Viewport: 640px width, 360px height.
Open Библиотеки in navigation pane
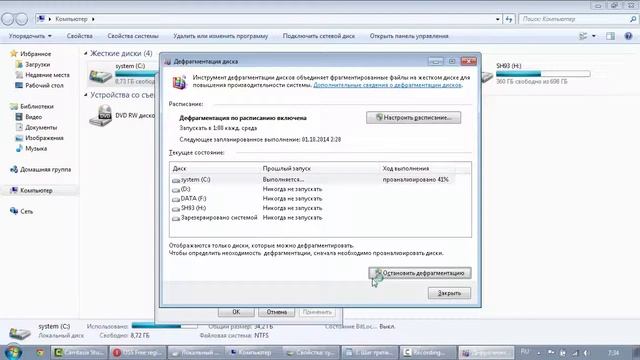(x=37, y=106)
